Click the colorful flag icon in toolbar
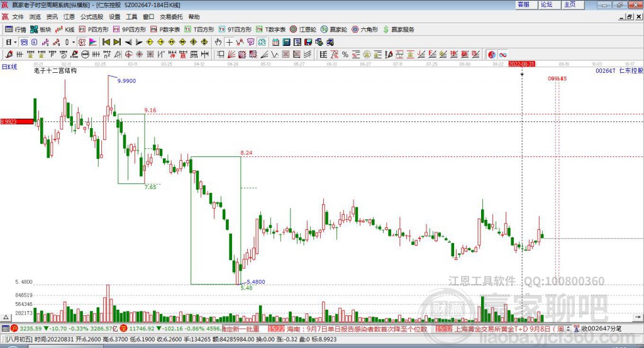This screenshot has width=644, height=348. (93, 42)
